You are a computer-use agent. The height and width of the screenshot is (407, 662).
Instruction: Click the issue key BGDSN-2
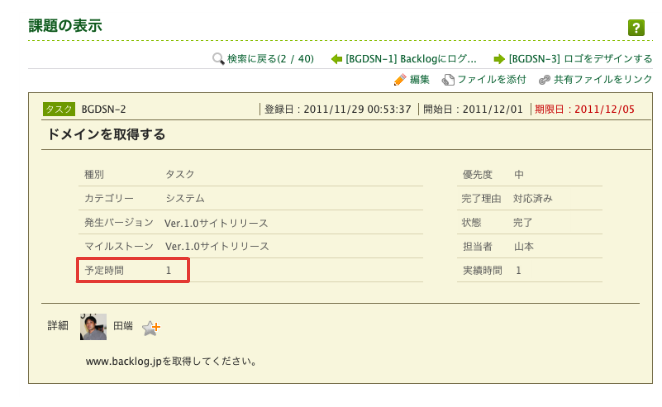pos(103,109)
